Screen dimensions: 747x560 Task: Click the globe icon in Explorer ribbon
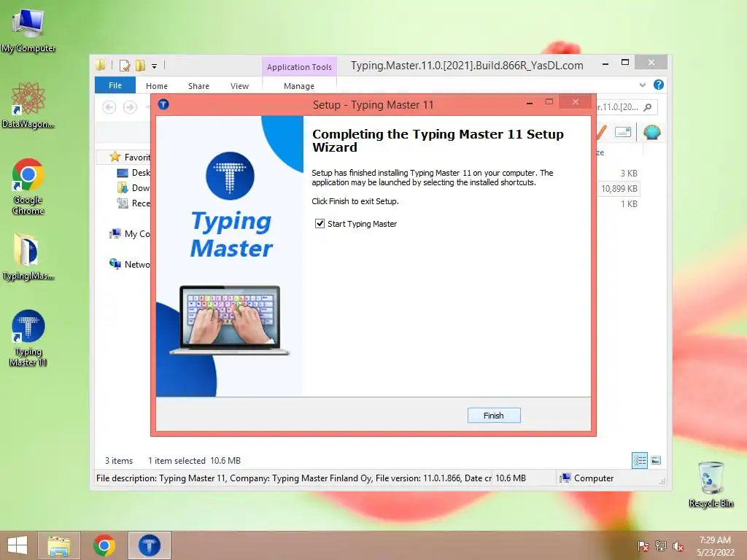(651, 132)
